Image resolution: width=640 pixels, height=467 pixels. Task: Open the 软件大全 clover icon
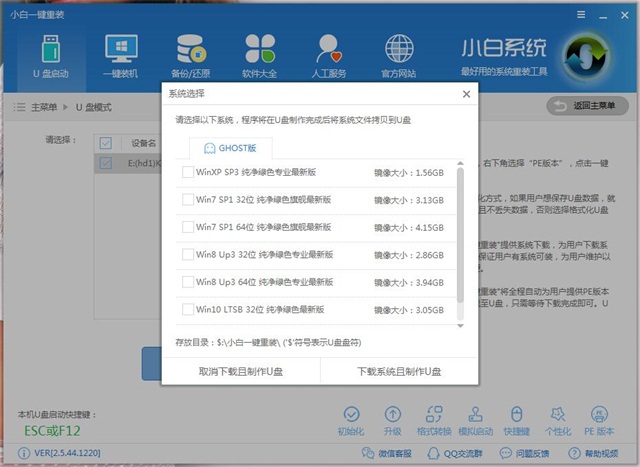[x=260, y=49]
